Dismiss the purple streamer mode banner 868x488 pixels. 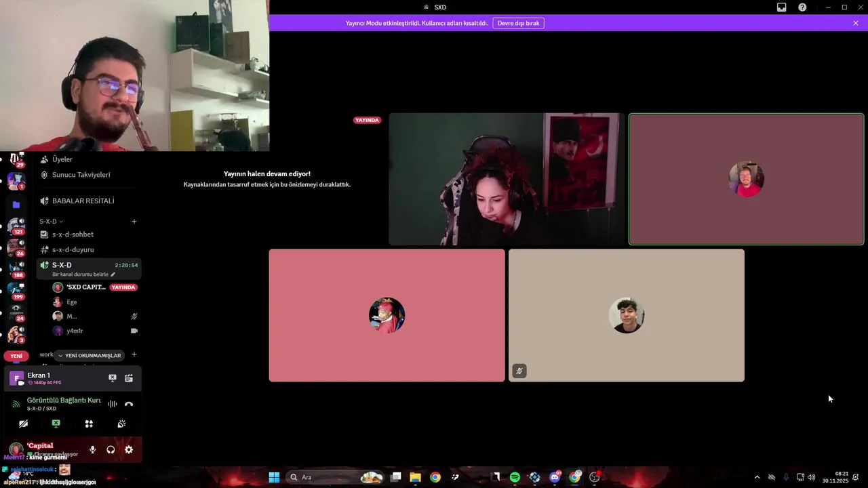coord(856,23)
